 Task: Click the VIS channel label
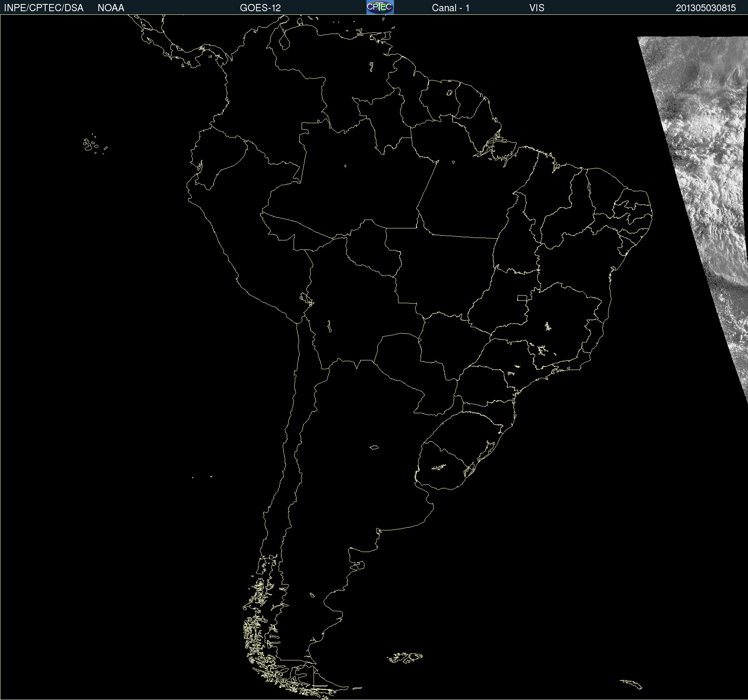[537, 8]
